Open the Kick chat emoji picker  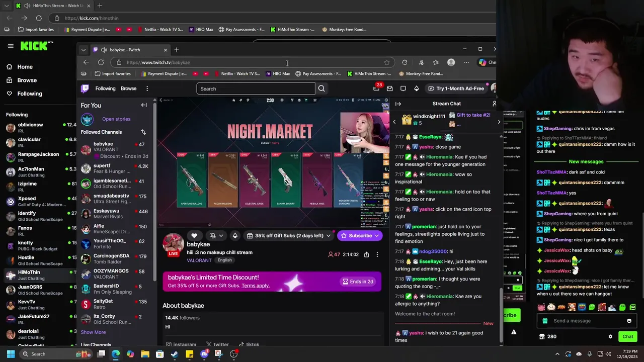629,321
